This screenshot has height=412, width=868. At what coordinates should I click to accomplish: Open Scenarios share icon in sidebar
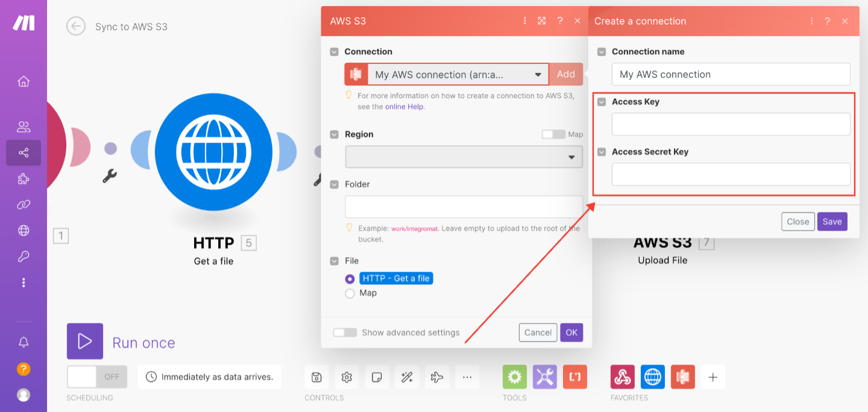coord(24,153)
